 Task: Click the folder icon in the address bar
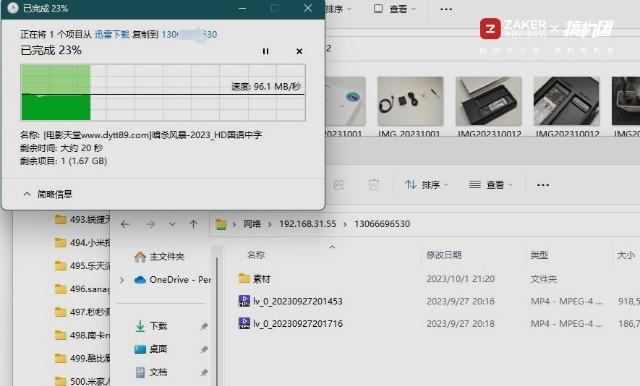point(221,224)
